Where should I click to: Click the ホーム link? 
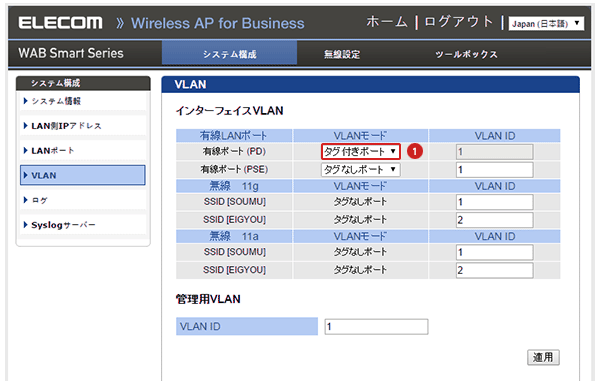pyautogui.click(x=387, y=22)
